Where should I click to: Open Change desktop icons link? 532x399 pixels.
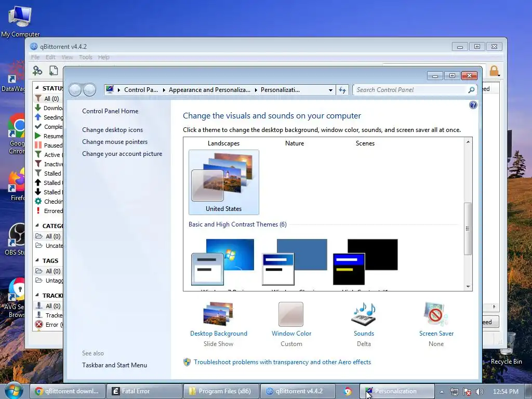(112, 129)
